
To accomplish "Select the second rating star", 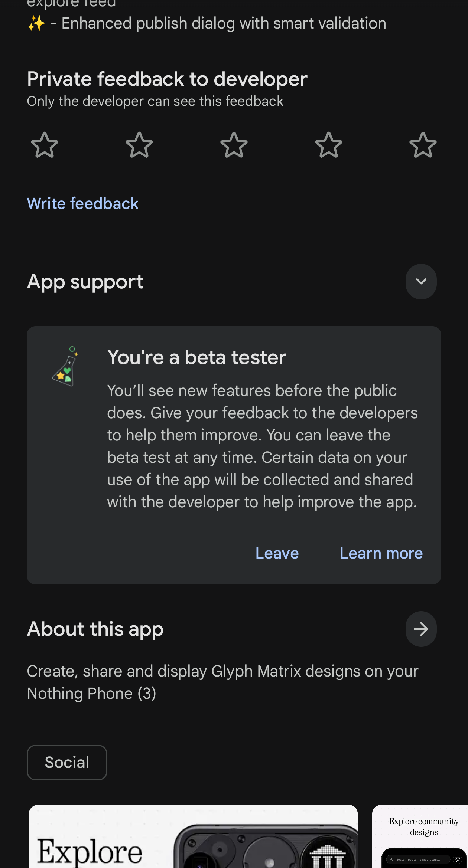I will [139, 145].
